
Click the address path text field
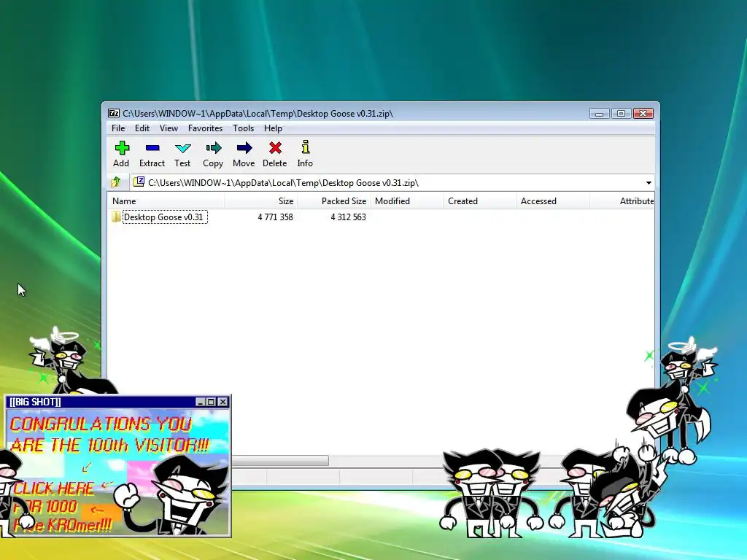(387, 183)
